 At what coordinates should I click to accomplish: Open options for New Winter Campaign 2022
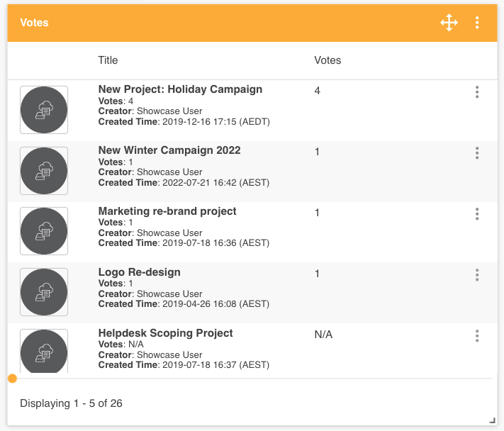tap(477, 153)
